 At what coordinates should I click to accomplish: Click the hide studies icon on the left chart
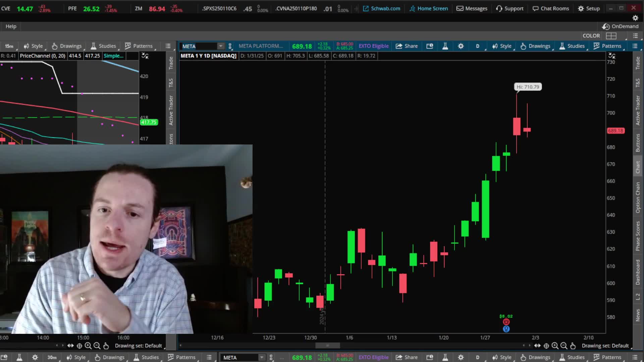(145, 56)
